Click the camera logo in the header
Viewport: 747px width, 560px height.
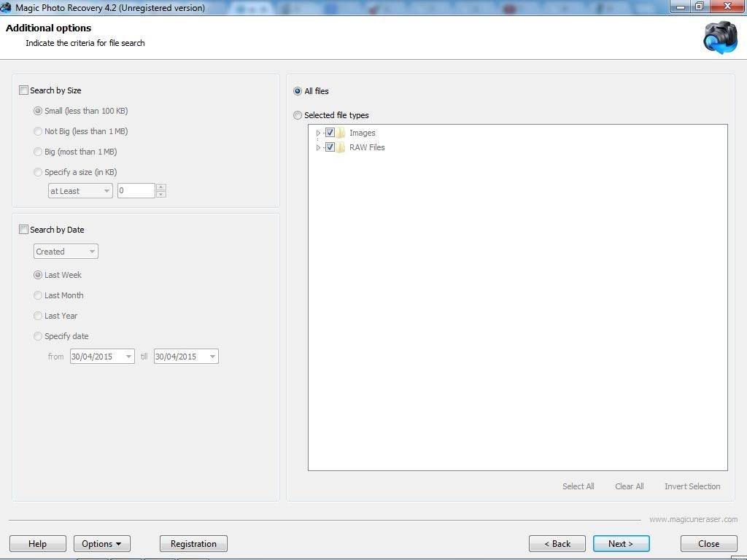coord(720,37)
